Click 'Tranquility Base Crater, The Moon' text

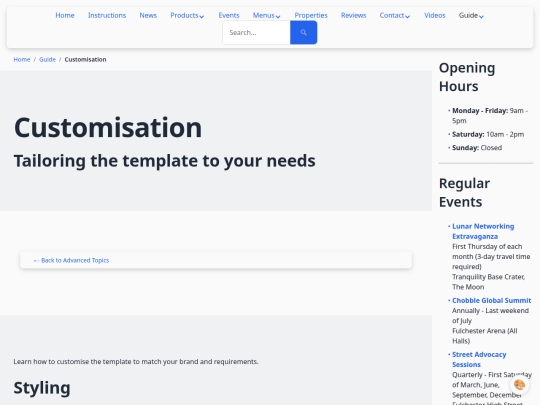coord(489,282)
